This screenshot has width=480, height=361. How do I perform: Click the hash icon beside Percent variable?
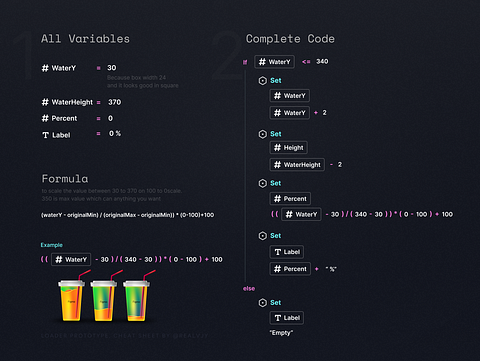45,118
